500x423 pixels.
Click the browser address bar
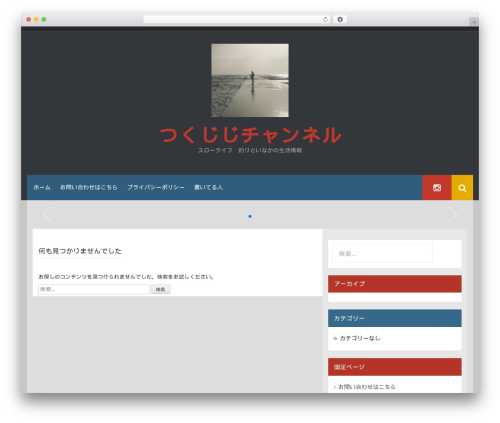236,20
